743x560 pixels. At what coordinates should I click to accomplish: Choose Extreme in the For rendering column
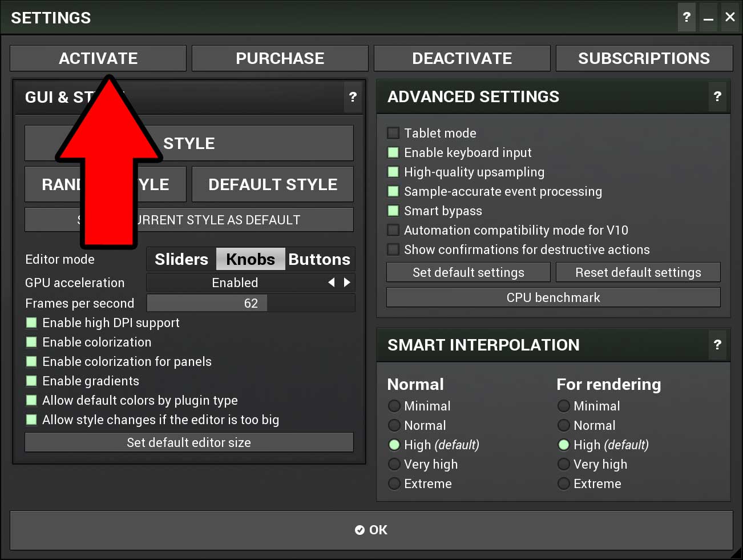pos(564,484)
